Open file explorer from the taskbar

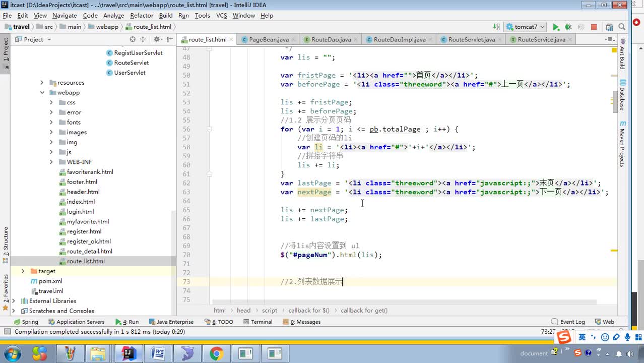pos(98,353)
